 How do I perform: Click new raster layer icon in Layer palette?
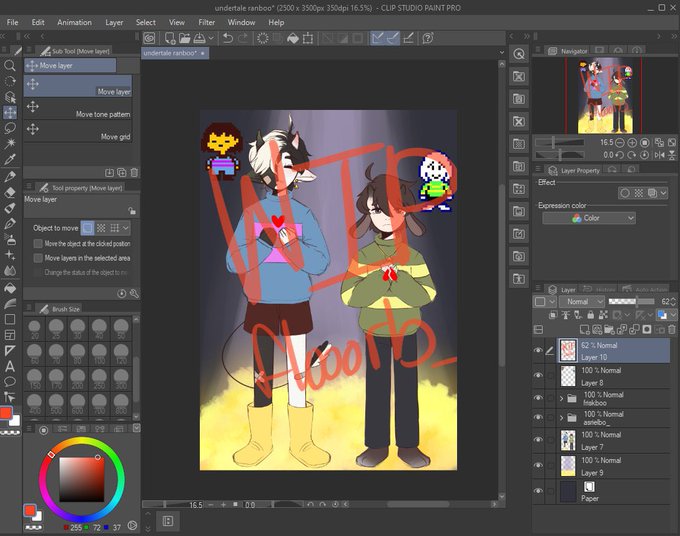click(x=585, y=330)
